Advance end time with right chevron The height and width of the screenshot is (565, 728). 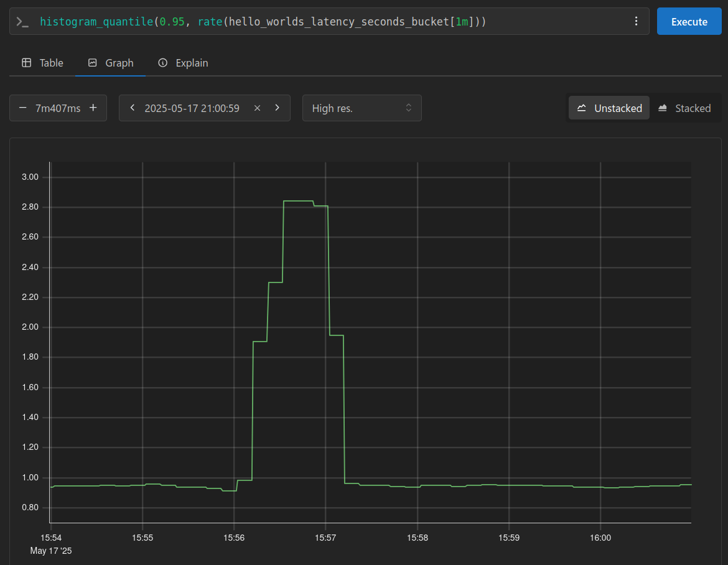277,108
